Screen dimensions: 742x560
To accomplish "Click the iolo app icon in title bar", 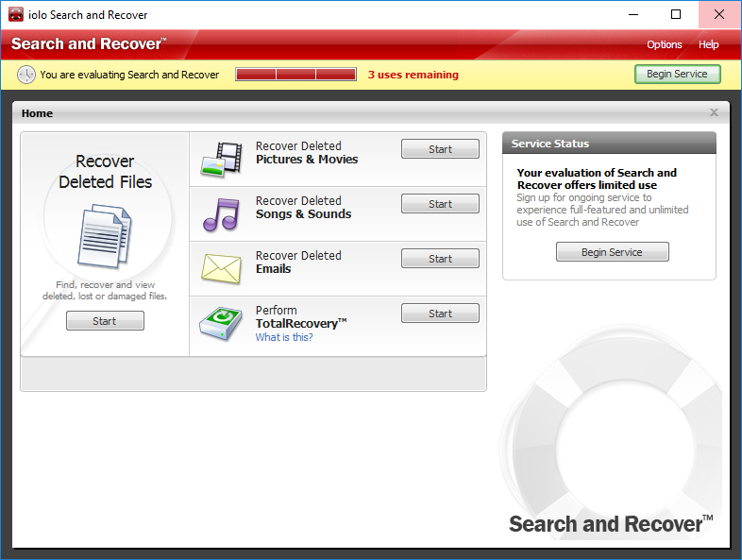I will [x=16, y=15].
